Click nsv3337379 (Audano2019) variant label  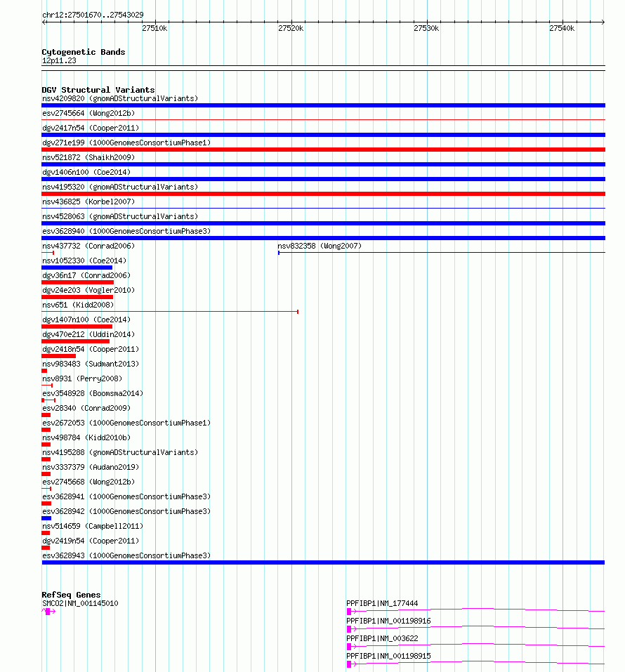coord(91,467)
